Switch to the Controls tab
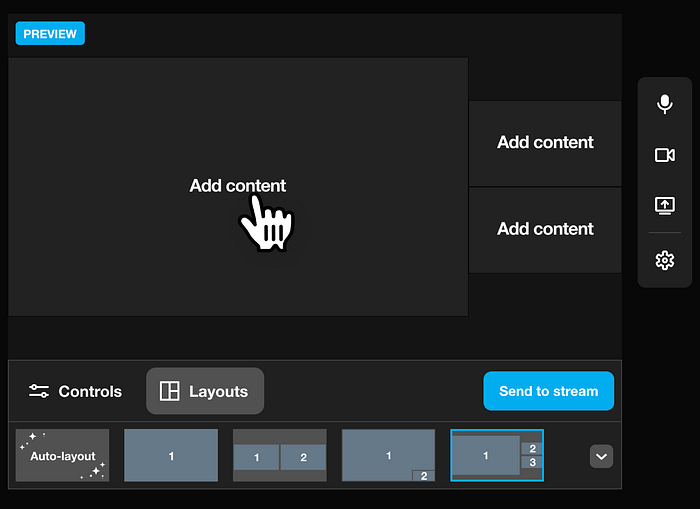 click(75, 391)
